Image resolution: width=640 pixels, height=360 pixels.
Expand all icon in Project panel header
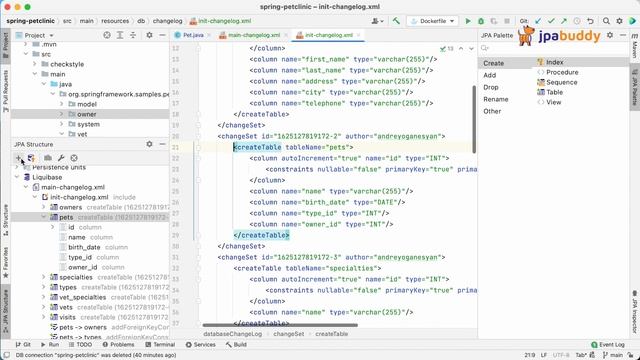pos(120,36)
